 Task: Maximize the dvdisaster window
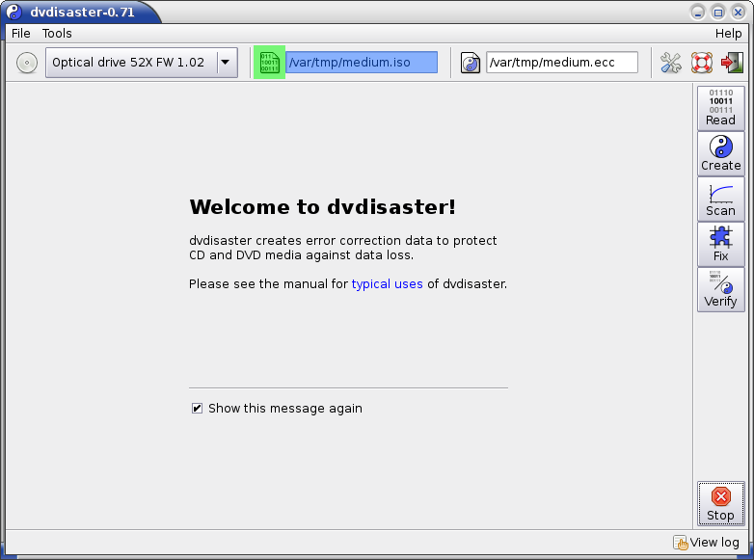coord(718,12)
